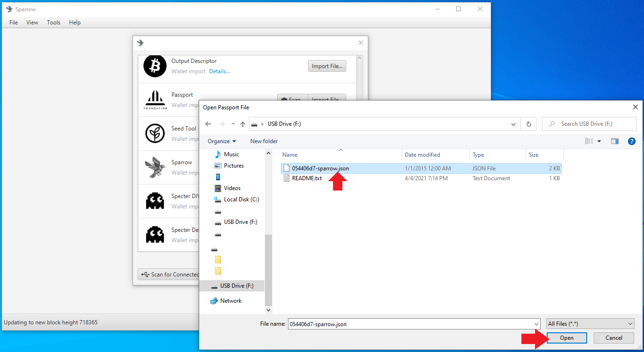Go up one folder level arrow
The image size is (644, 352).
[x=242, y=124]
